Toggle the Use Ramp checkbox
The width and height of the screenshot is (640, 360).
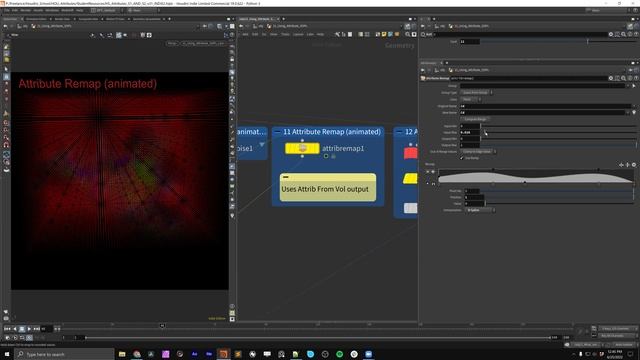tap(462, 158)
